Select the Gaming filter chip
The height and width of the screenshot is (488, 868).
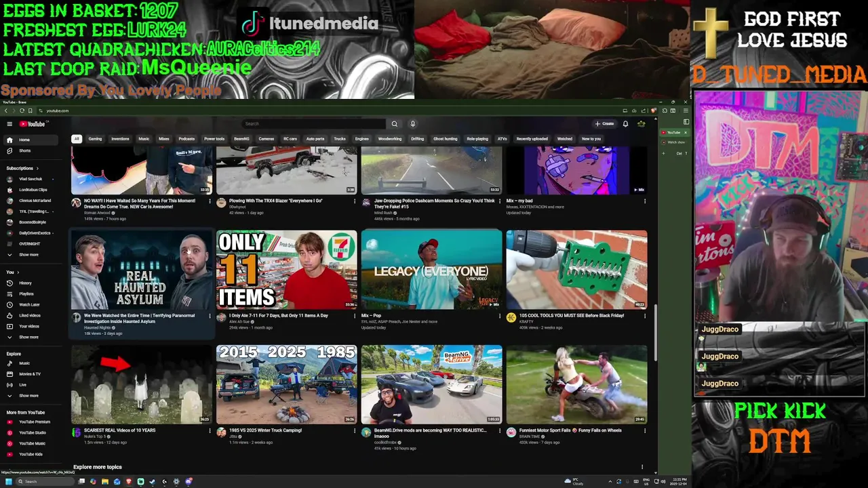tap(95, 139)
